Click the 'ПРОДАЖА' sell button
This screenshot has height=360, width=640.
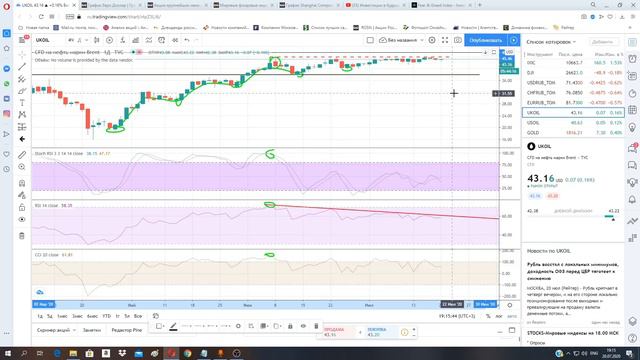click(338, 332)
